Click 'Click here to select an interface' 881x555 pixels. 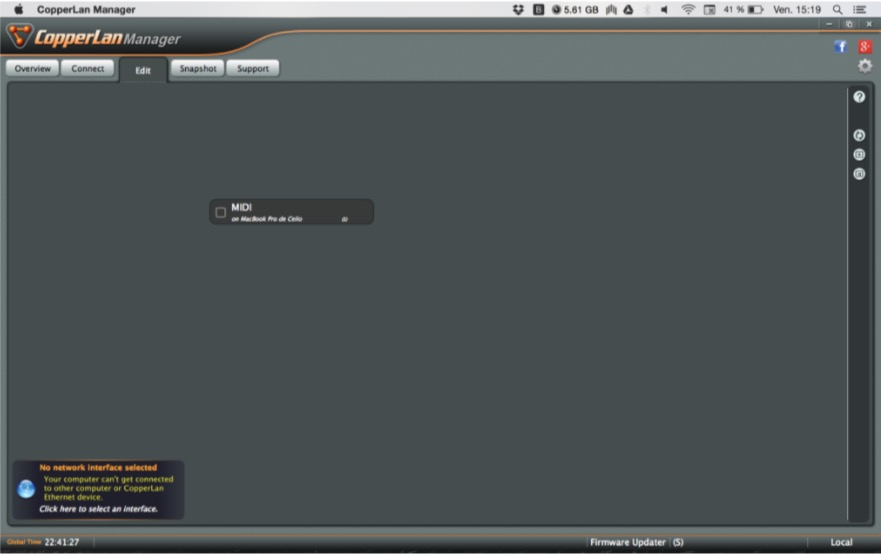[x=98, y=509]
